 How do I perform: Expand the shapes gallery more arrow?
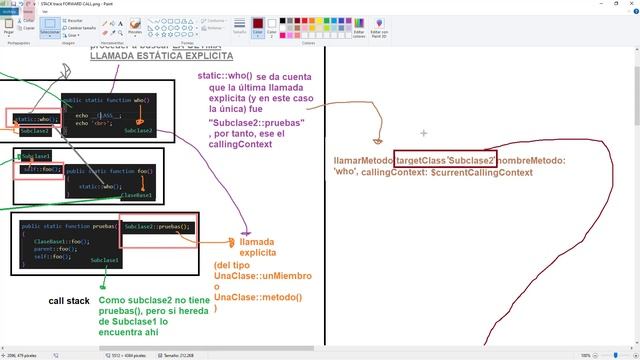pyautogui.click(x=197, y=35)
